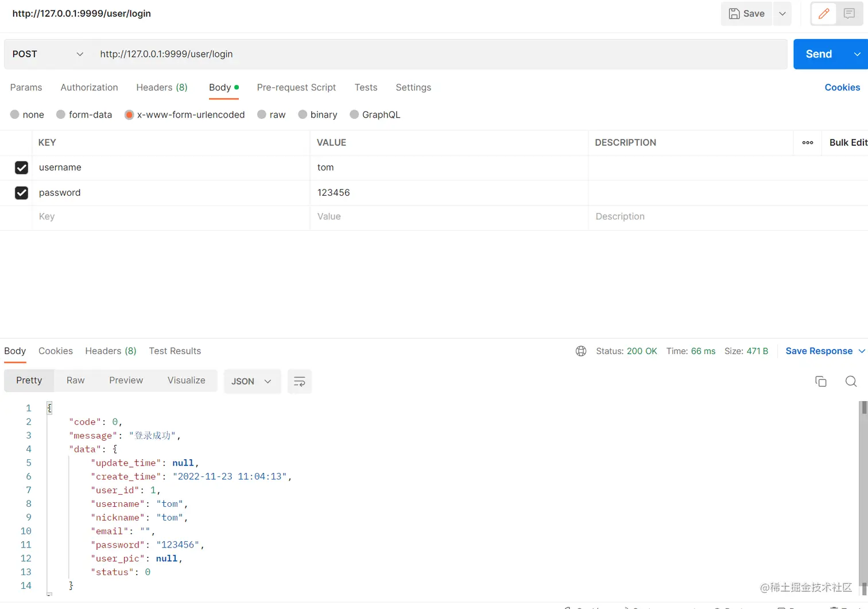868x609 pixels.
Task: Uncheck the username parameter checkbox
Action: [21, 168]
